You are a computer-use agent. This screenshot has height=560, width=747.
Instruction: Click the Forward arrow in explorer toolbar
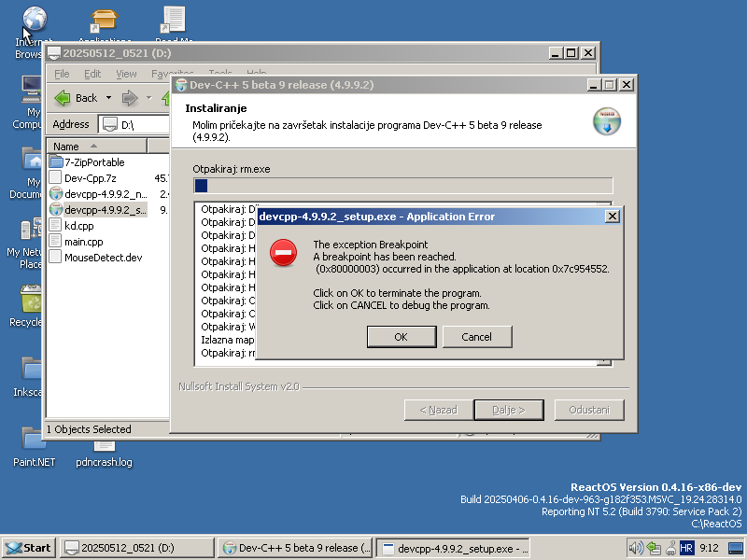pos(130,98)
